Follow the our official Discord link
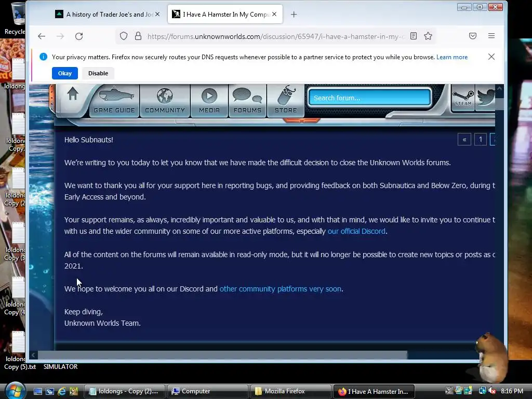Viewport: 532px width, 399px height. click(356, 231)
